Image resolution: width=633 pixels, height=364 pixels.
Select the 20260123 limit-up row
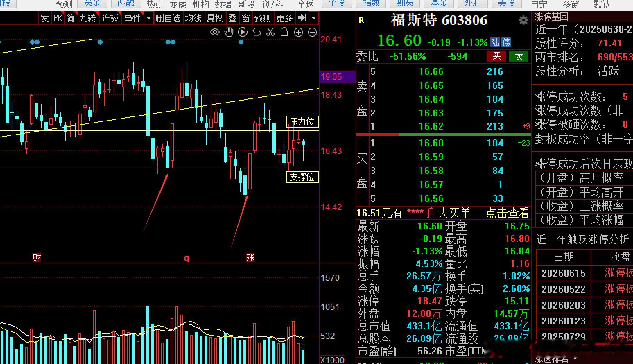584,321
